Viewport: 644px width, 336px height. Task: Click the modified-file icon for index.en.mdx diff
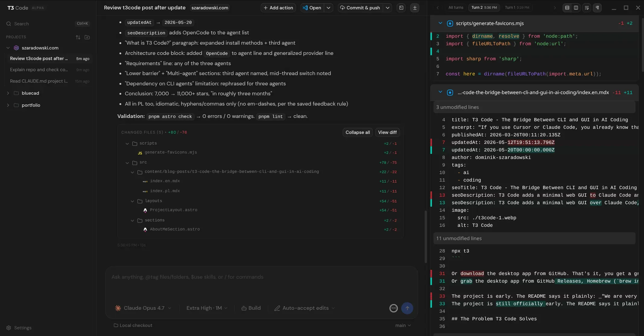click(x=450, y=93)
